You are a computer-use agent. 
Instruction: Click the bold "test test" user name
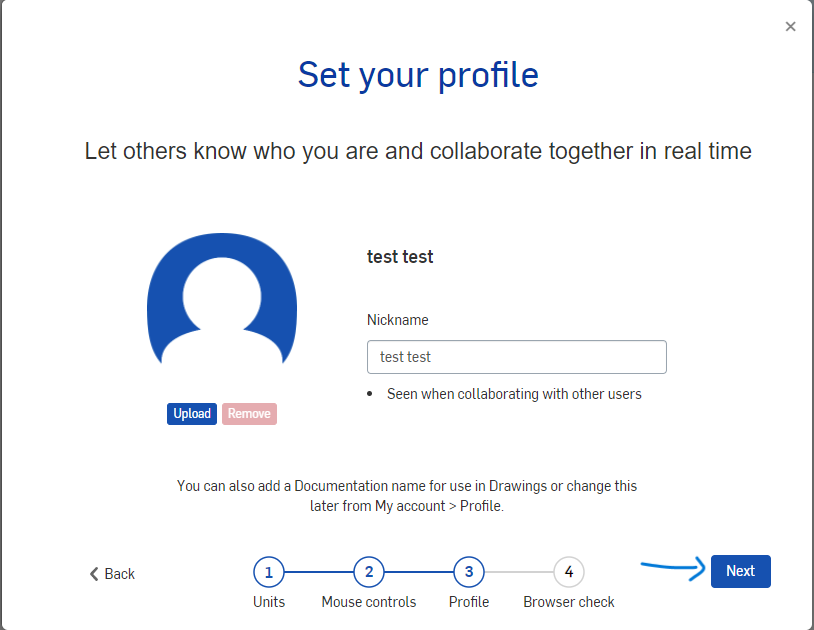[400, 257]
